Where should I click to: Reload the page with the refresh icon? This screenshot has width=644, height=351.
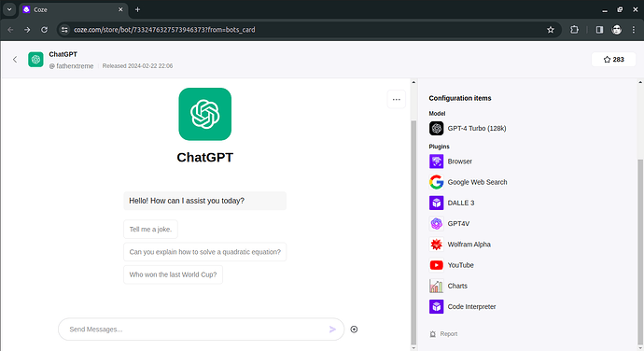coord(44,30)
